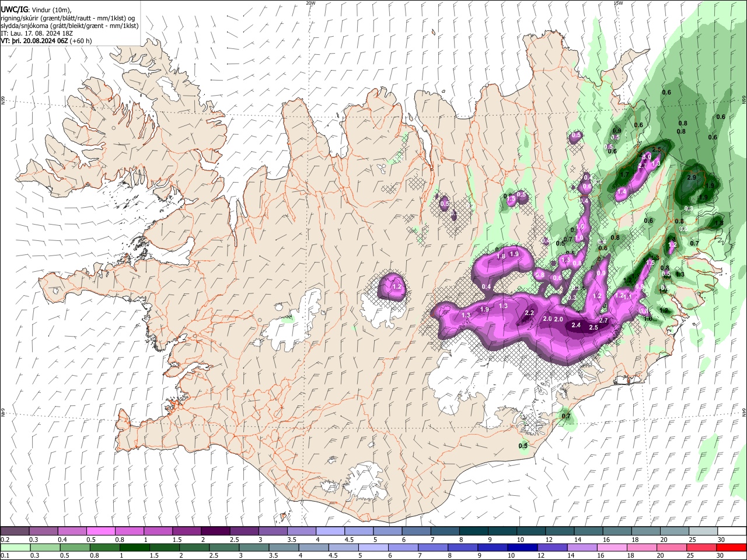Screen dimensions: 747x560
Task: Click the 0.7 value on the southeast coast
Action: [x=566, y=416]
